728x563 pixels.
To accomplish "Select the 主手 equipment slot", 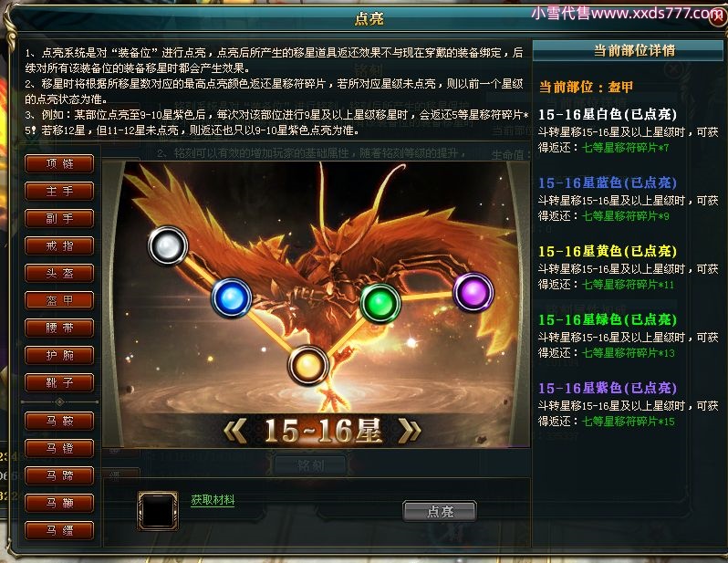I will pos(59,191).
